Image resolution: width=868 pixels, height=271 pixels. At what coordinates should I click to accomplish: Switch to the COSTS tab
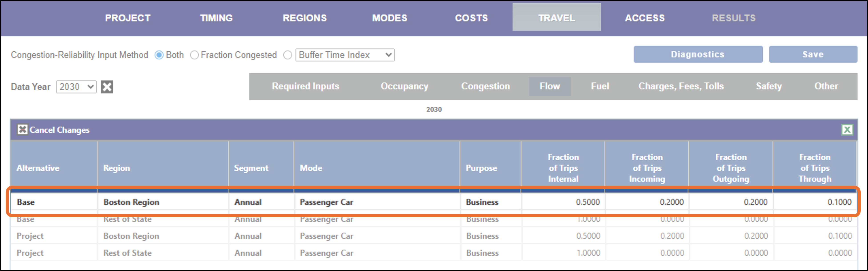pyautogui.click(x=471, y=18)
